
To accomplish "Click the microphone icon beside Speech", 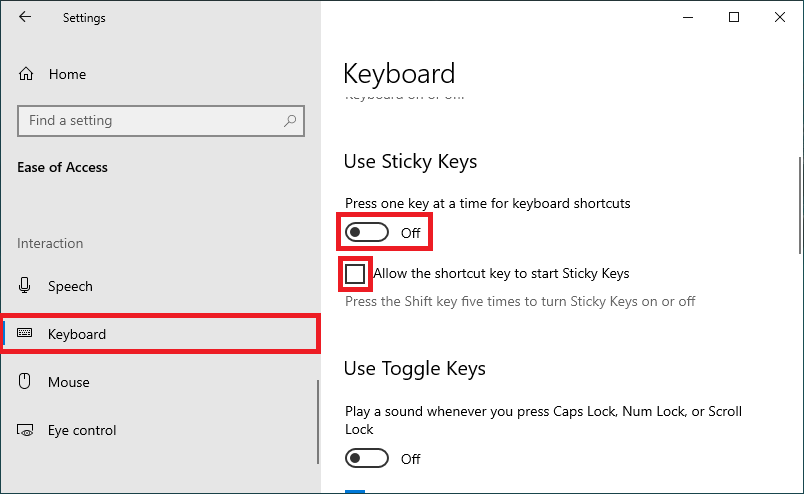I will pyautogui.click(x=26, y=286).
